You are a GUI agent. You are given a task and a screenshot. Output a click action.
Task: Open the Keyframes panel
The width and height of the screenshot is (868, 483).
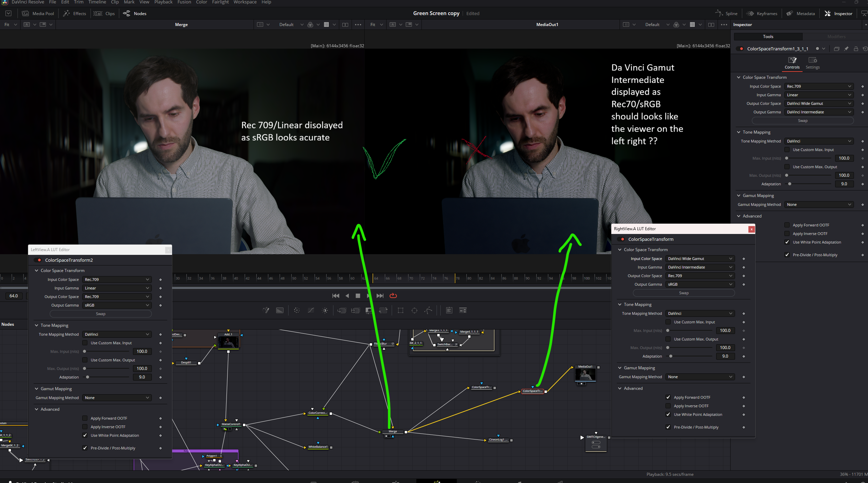[762, 13]
